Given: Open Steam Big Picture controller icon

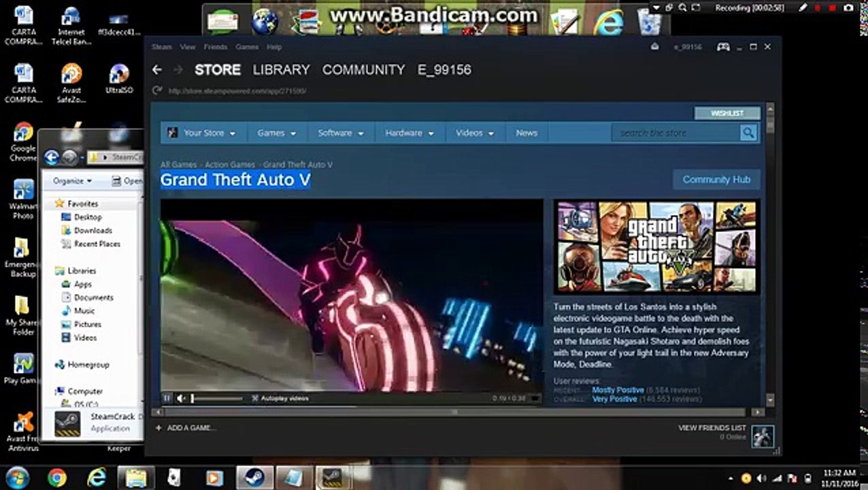Looking at the screenshot, I should coord(724,47).
